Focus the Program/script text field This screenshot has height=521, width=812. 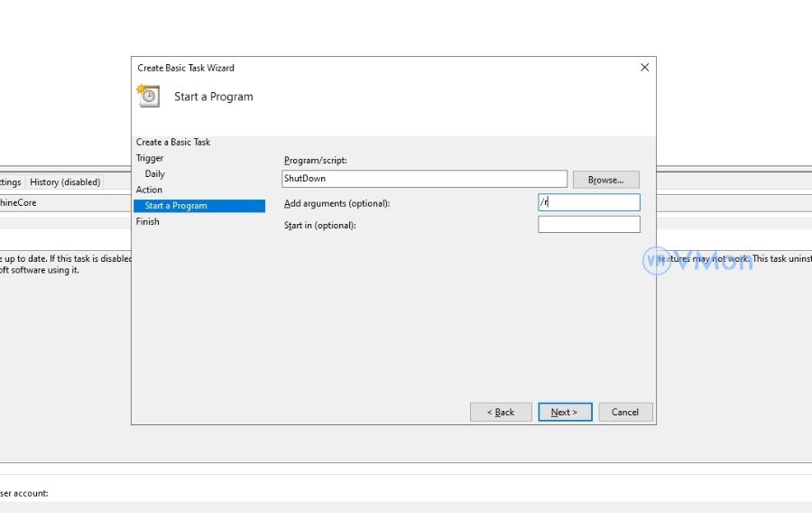pyautogui.click(x=424, y=179)
